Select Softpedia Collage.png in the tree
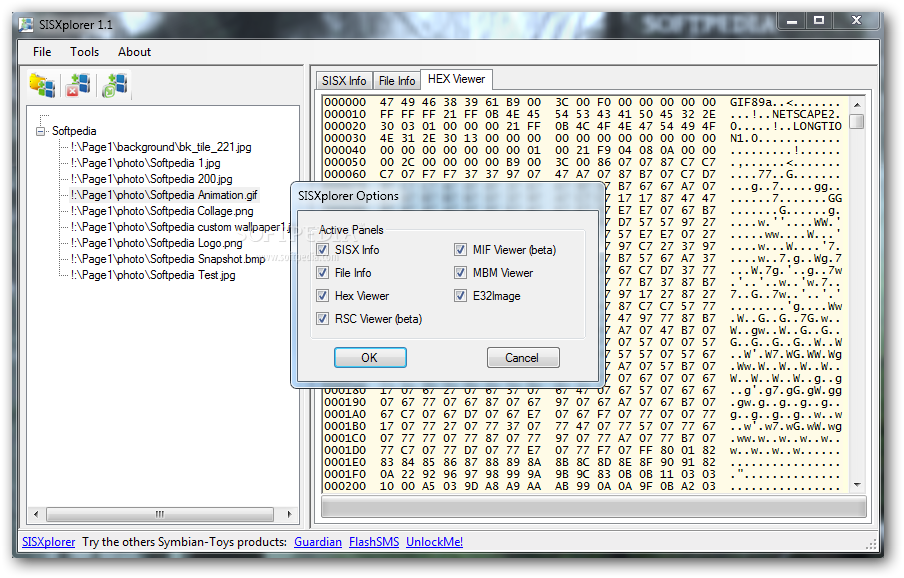The height and width of the screenshot is (578, 904). 162,211
